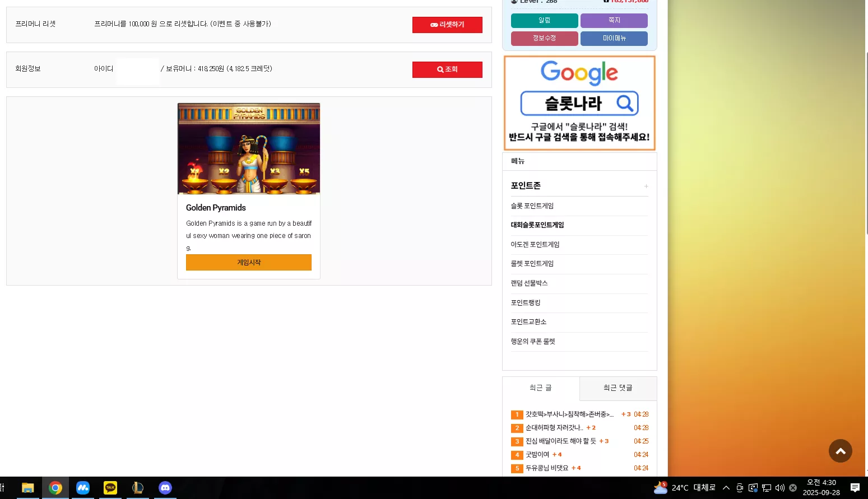The image size is (868, 499).
Task: Open the 쪽지 messages button
Action: pos(614,20)
